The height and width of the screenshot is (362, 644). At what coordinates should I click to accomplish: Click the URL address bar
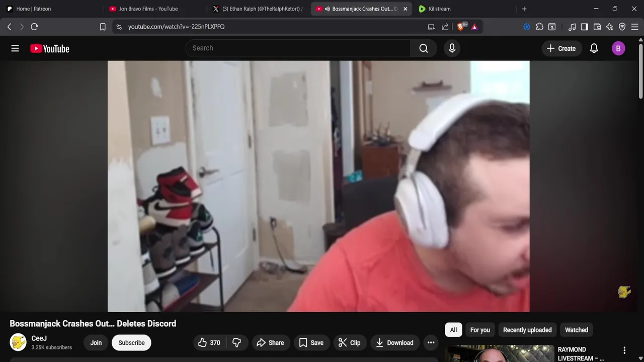point(272,27)
